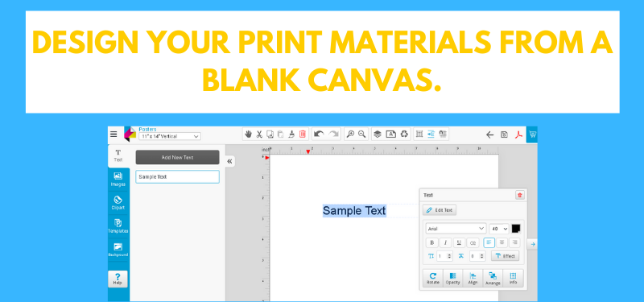Click the back arrow icon

489,134
